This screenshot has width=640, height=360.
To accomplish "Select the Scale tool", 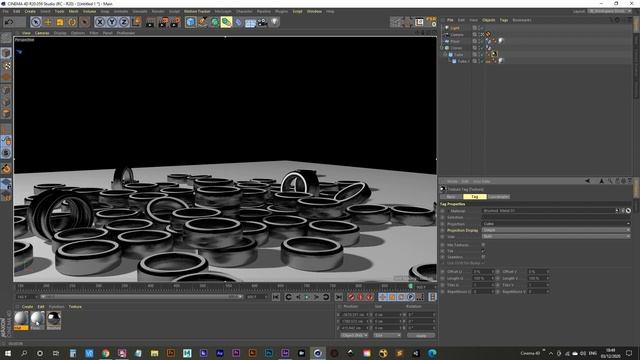I will (x=60, y=22).
